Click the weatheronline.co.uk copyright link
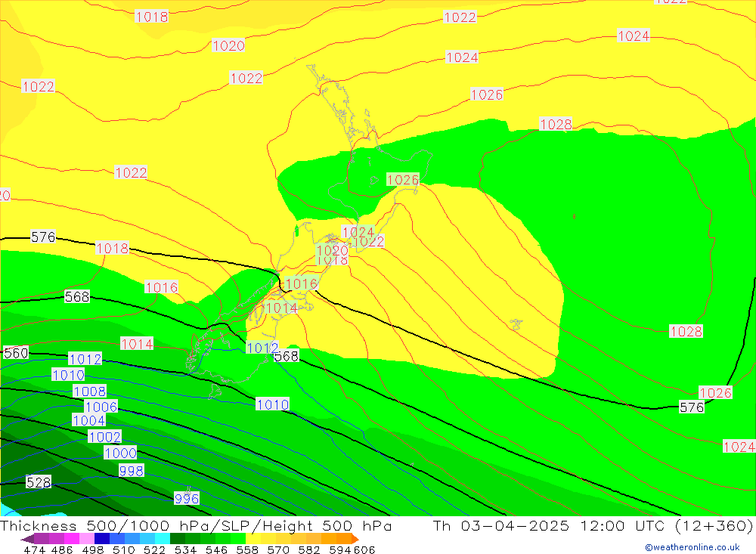Screen dimensions: 756x554 click(x=692, y=546)
